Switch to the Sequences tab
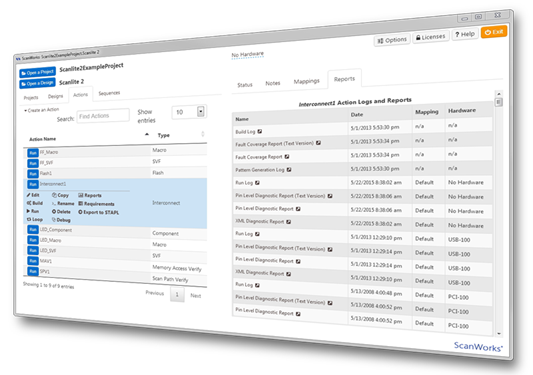This screenshot has height=375, width=533. pyautogui.click(x=109, y=93)
